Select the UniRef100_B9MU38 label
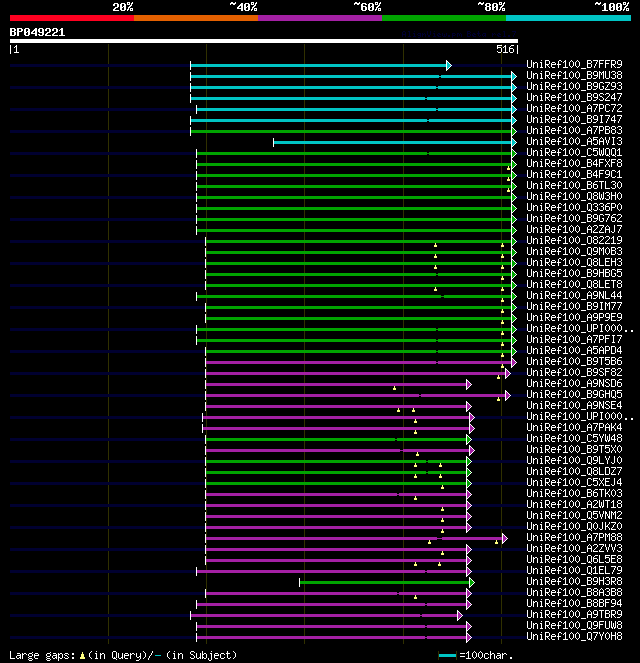Viewport: 640px width, 663px height. pos(574,75)
